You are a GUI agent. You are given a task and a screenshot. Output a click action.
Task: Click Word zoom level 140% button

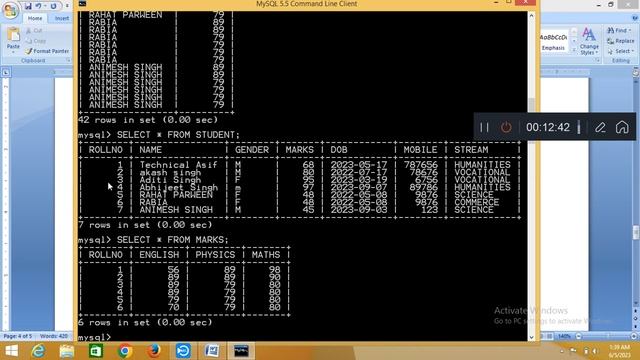[x=564, y=336]
